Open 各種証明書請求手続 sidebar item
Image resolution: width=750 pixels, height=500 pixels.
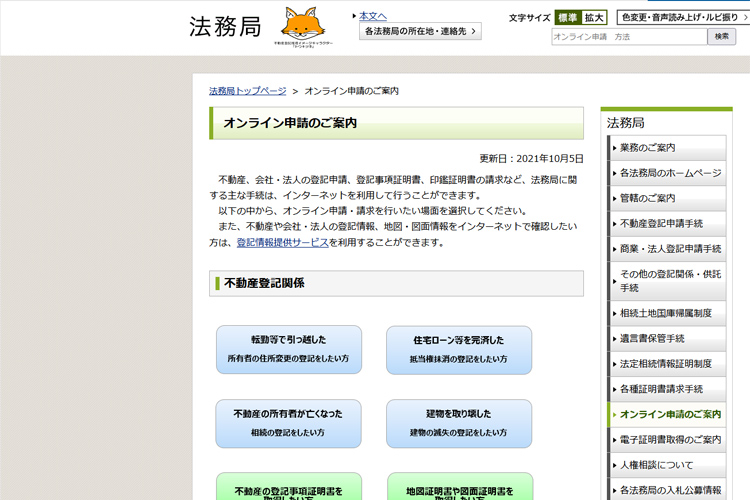(x=667, y=389)
